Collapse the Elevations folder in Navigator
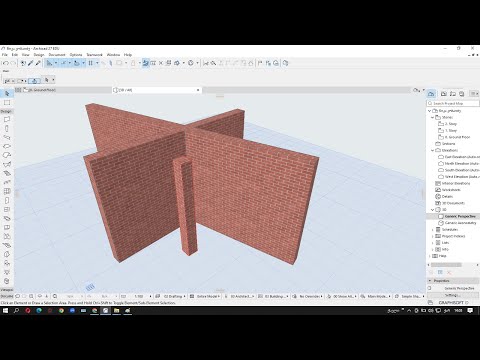 pos(433,150)
